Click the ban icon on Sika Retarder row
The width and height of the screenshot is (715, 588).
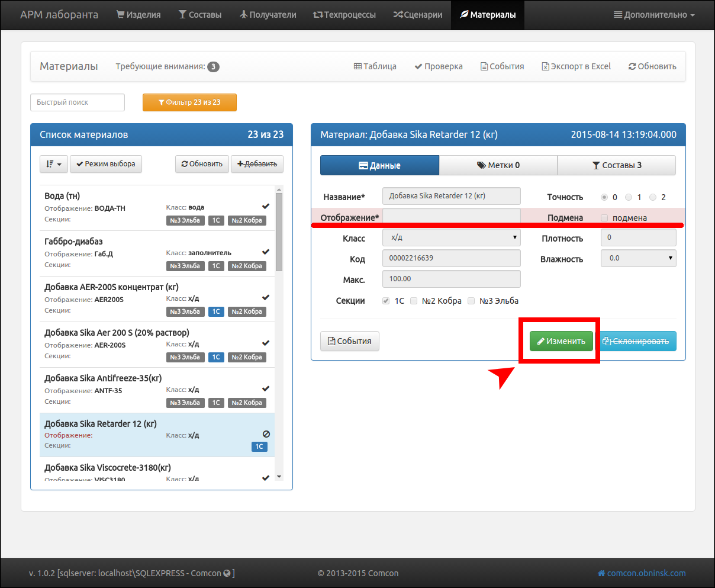(266, 434)
